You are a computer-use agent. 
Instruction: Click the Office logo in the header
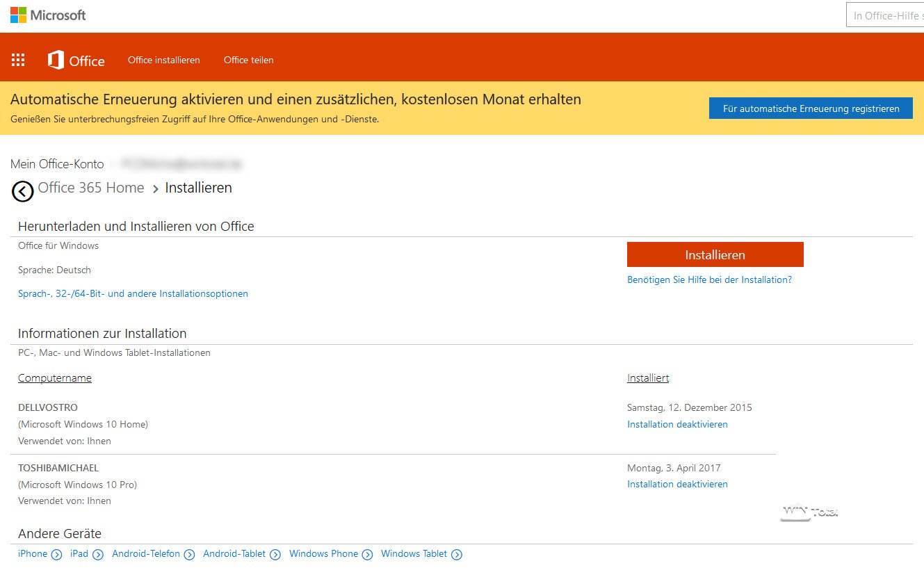(x=76, y=60)
